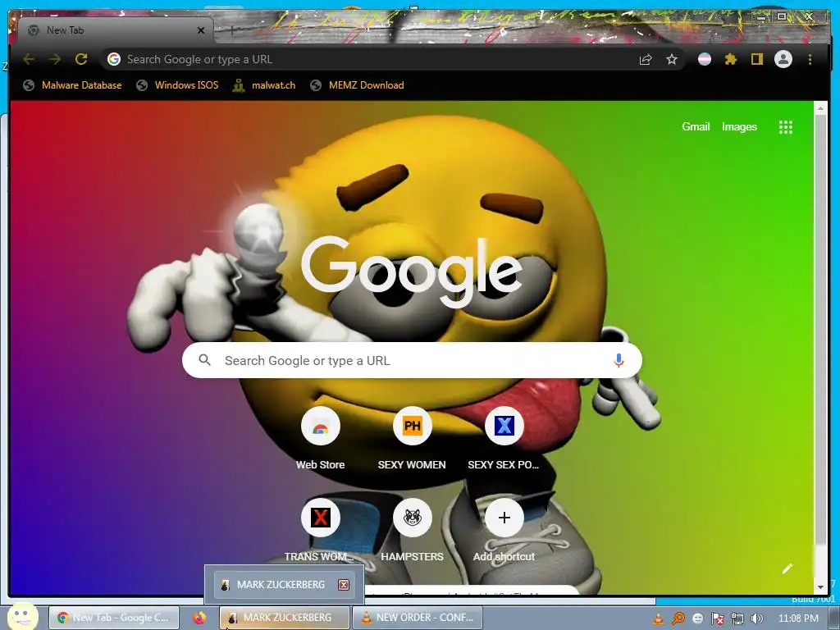Select the MARK ZUCKERBERG taskbar button
This screenshot has width=840, height=630.
[285, 618]
